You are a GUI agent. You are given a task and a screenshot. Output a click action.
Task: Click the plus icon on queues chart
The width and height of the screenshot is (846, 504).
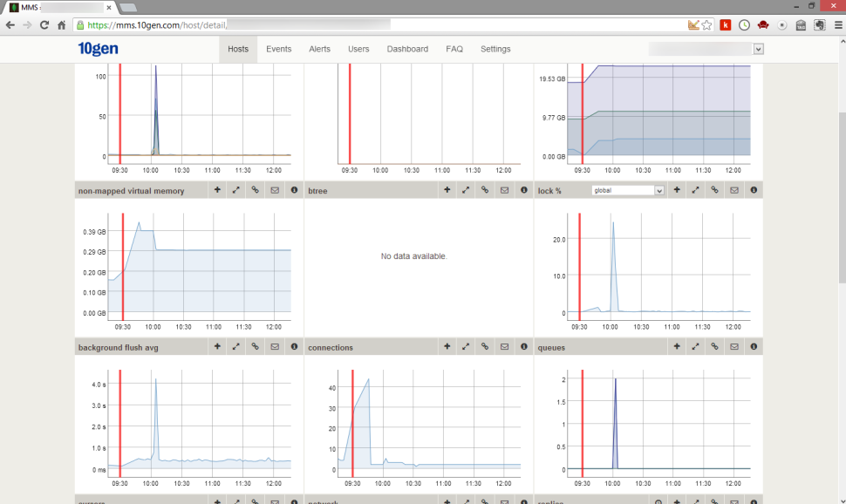(x=677, y=347)
